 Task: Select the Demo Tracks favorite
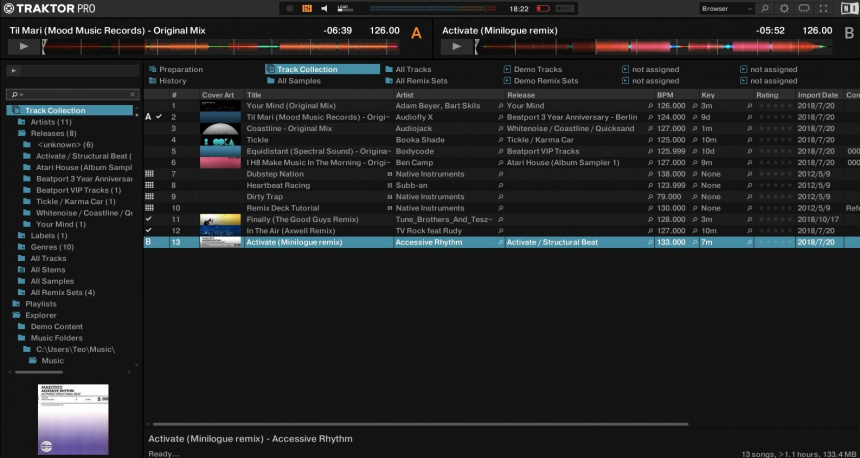pyautogui.click(x=537, y=70)
